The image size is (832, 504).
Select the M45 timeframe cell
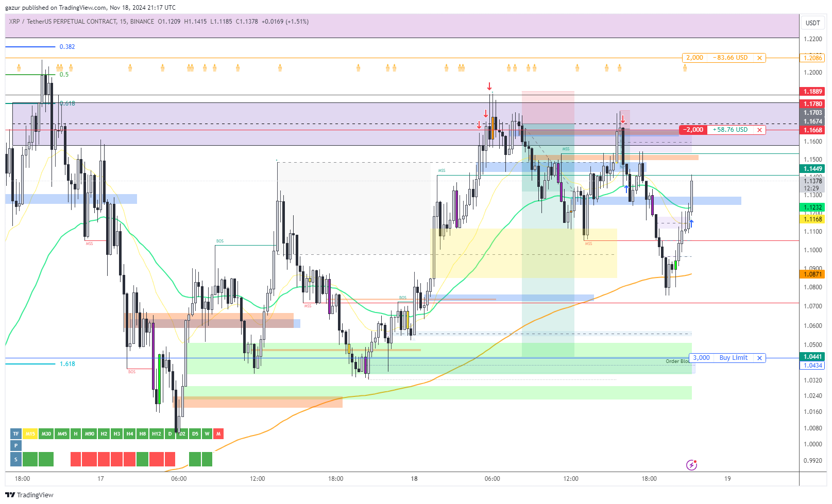tap(62, 433)
